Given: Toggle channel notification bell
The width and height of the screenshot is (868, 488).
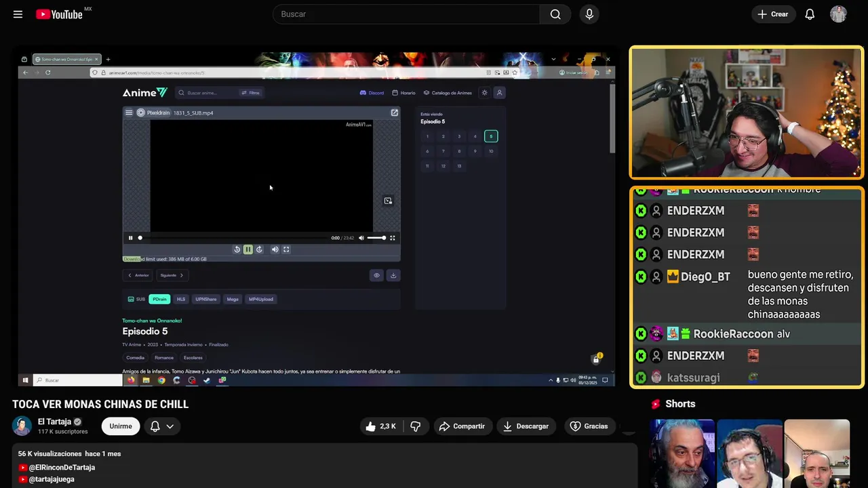Looking at the screenshot, I should point(155,426).
